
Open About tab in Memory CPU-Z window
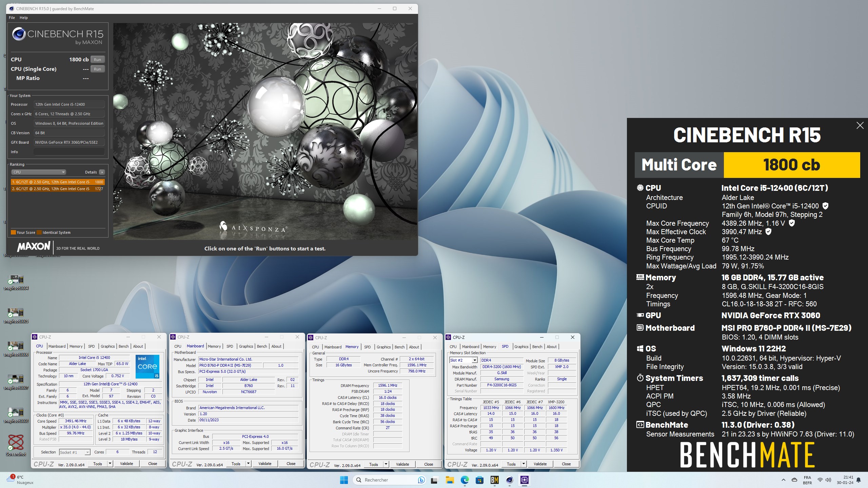[x=414, y=347]
